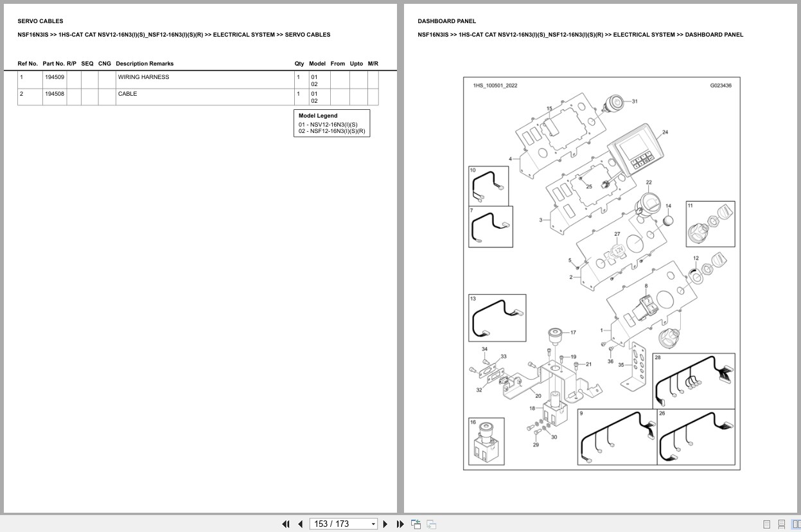801x532 pixels.
Task: Go to the first page
Action: point(286,524)
